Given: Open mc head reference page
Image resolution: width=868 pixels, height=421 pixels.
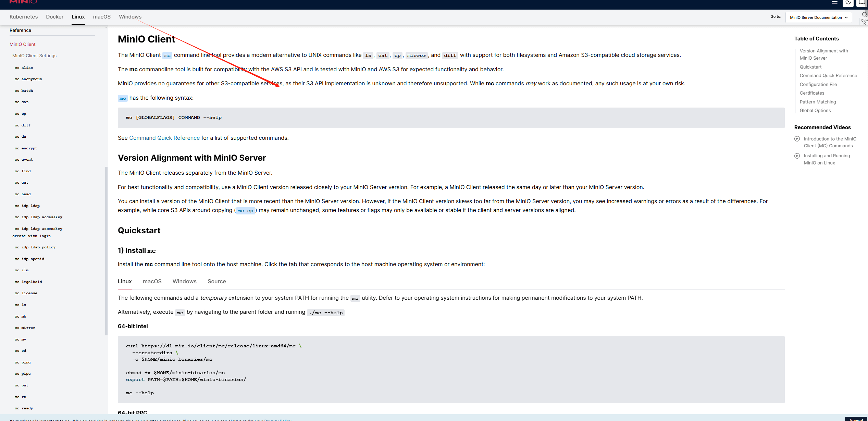Looking at the screenshot, I should coord(23,194).
